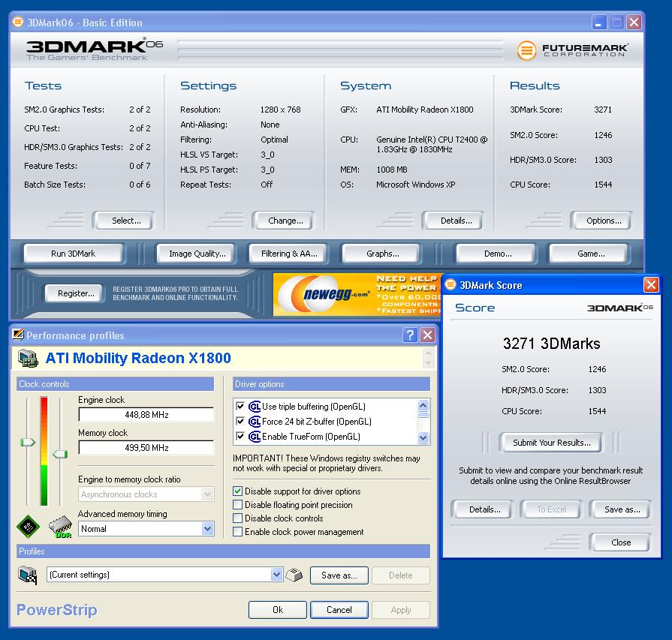Click Save as... in Performance profiles
The height and width of the screenshot is (640, 672).
click(339, 575)
